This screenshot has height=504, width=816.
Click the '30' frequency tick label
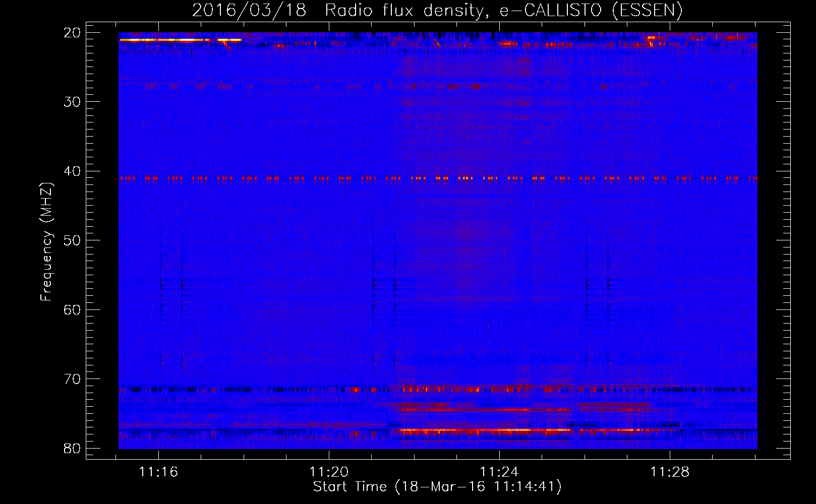[73, 102]
